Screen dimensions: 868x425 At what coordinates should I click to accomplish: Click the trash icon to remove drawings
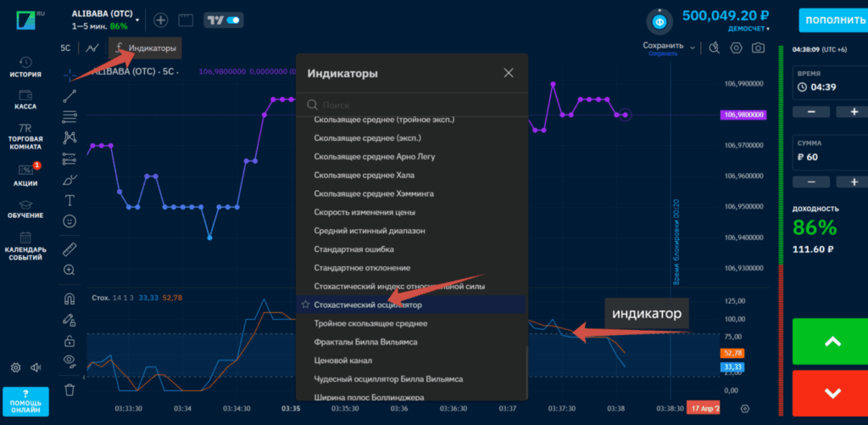(x=70, y=389)
